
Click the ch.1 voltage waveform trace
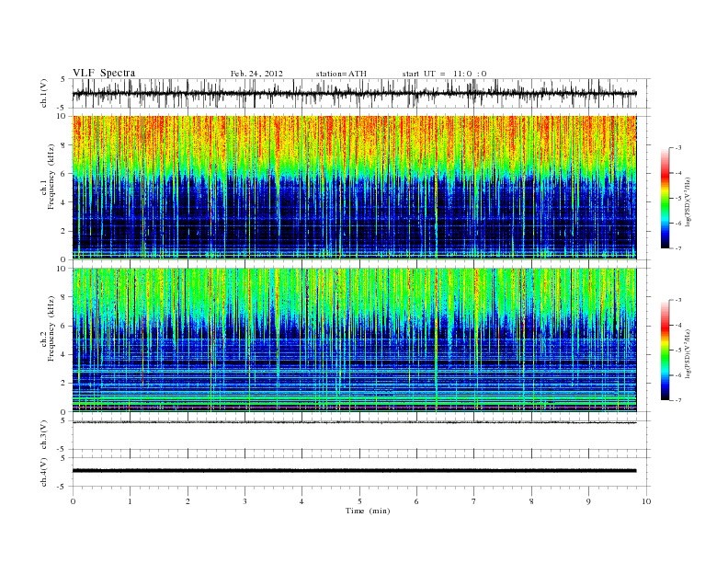click(x=354, y=93)
